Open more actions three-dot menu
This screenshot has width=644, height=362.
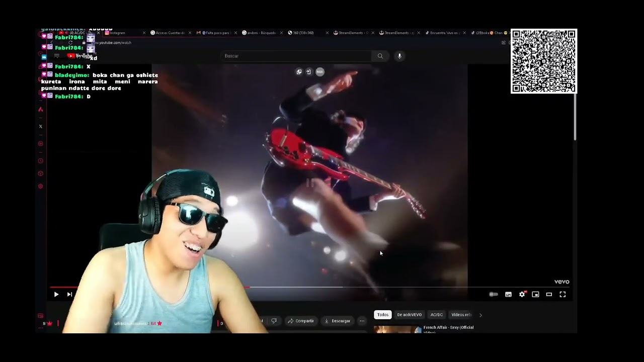point(362,321)
